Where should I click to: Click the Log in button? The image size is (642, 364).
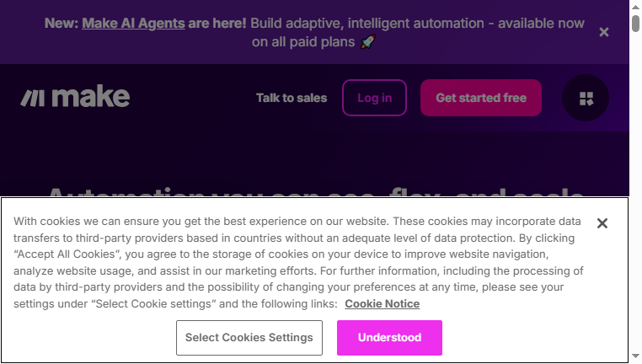pyautogui.click(x=374, y=98)
